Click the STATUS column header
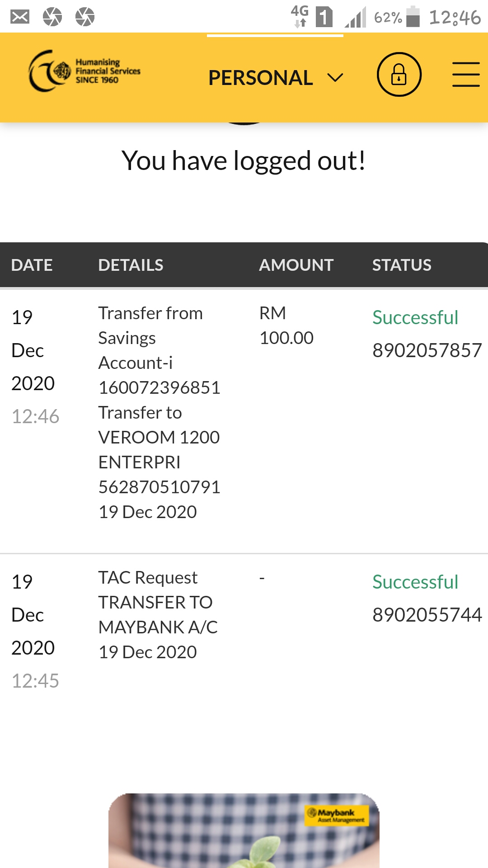The height and width of the screenshot is (868, 488). pyautogui.click(x=402, y=265)
